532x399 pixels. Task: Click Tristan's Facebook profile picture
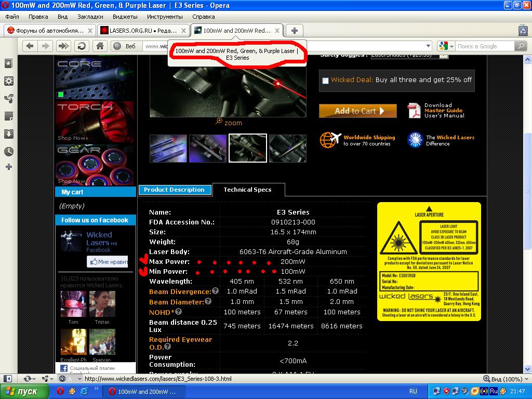102,304
